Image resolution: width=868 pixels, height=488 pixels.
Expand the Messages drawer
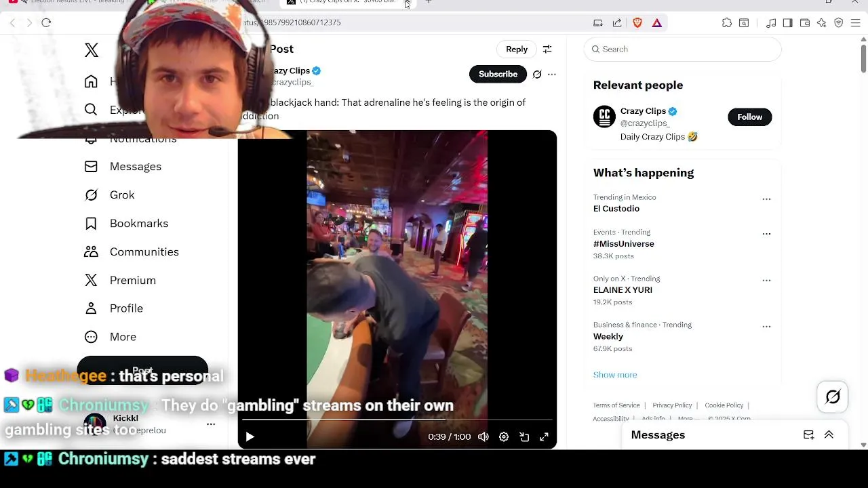point(829,435)
